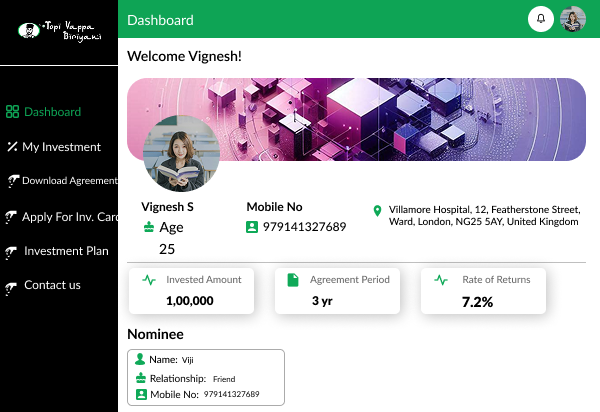Viewport: 600px width, 412px height.
Task: Click the Vignesh S name text
Action: pyautogui.click(x=167, y=207)
